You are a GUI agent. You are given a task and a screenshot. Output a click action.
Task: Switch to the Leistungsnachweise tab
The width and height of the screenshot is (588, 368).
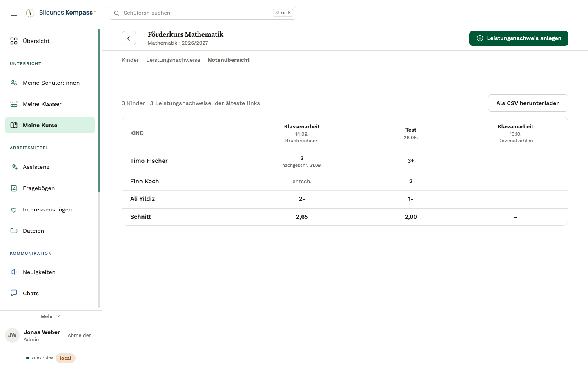coord(174,60)
